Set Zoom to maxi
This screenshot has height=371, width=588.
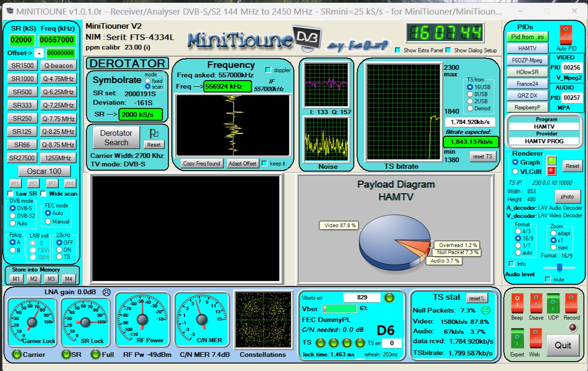tap(554, 247)
